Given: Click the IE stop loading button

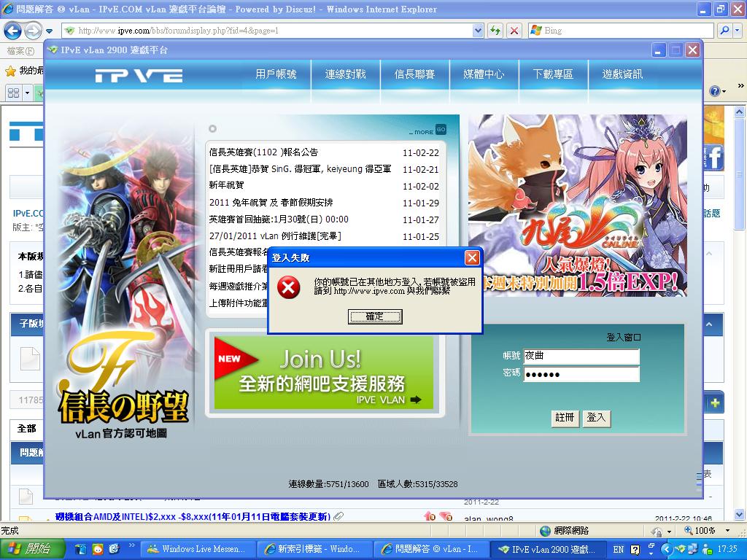Looking at the screenshot, I should (x=514, y=31).
